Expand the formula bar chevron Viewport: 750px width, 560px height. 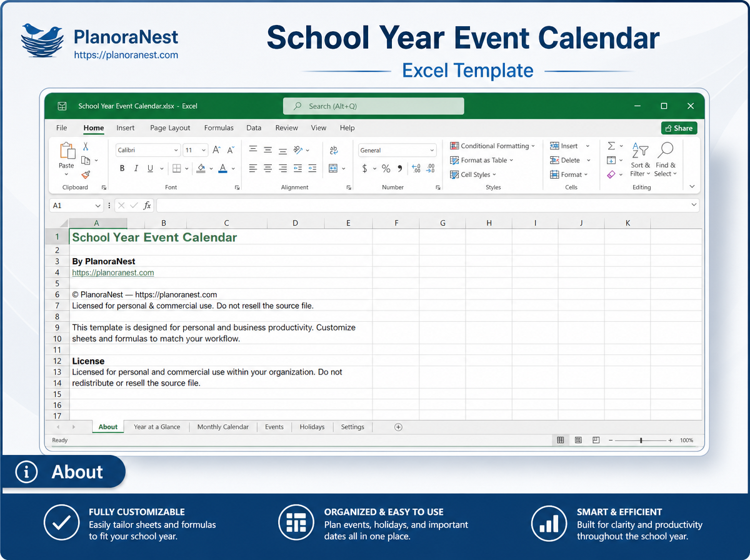pos(694,205)
